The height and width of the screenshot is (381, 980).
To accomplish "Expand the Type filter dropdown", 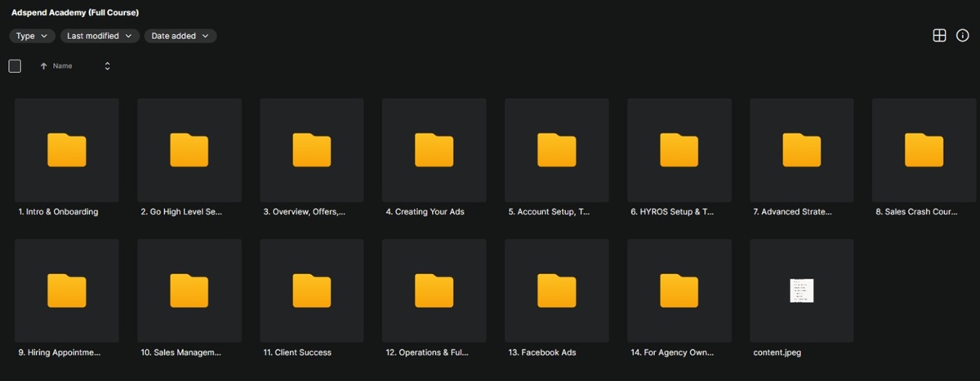I will 32,36.
